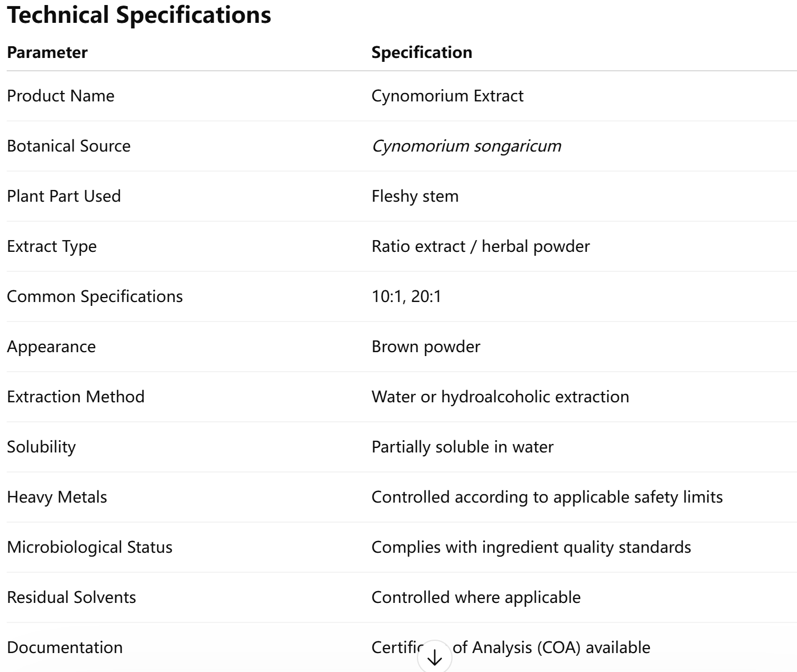Click the Fleshy stem value
797x672 pixels.
[415, 196]
